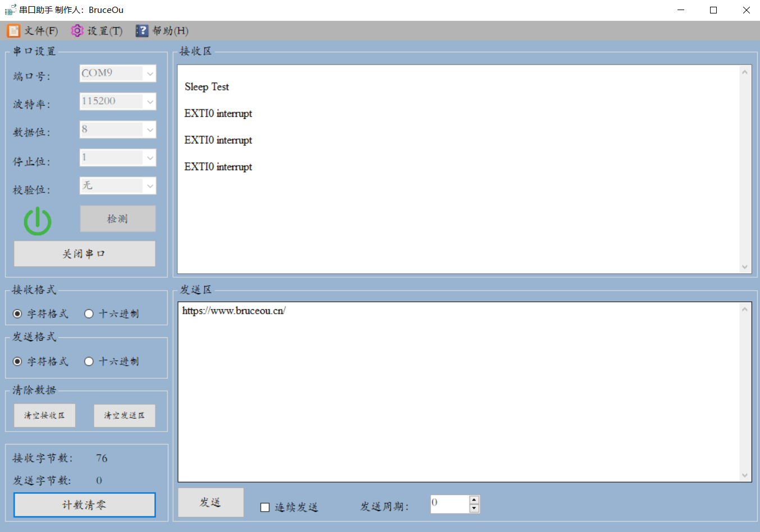The width and height of the screenshot is (760, 532).
Task: Click the orange file menu icon
Action: (x=13, y=31)
